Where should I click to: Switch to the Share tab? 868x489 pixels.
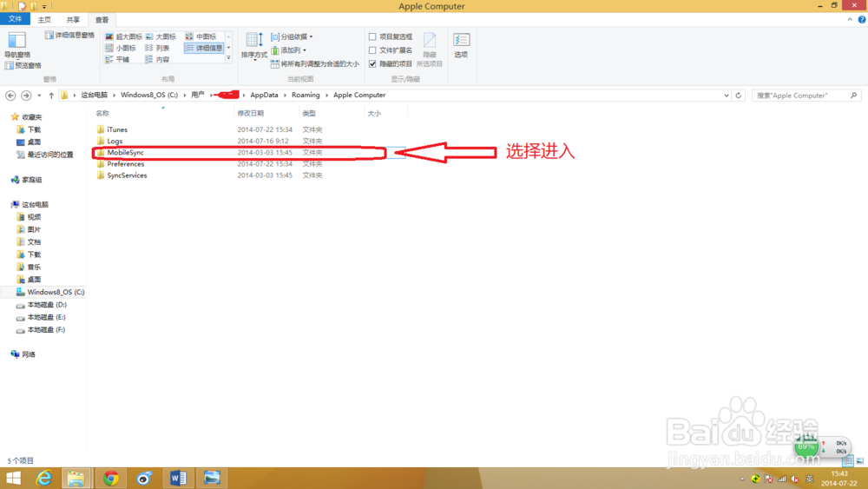[x=73, y=20]
